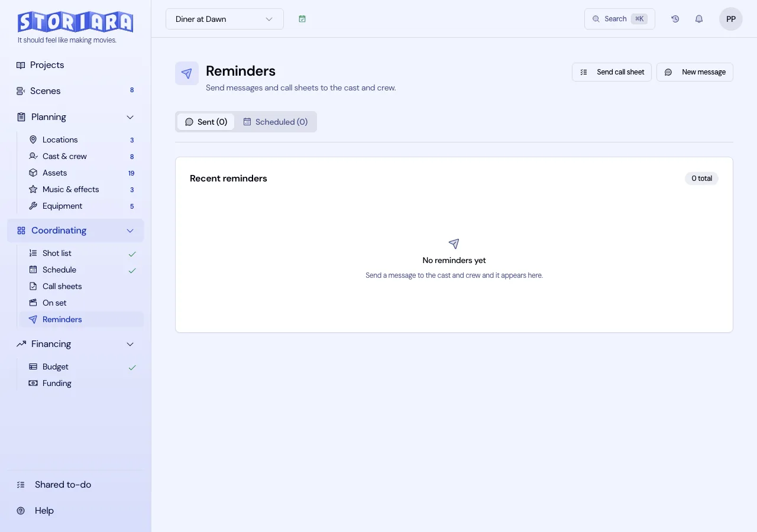Open the Reminders sidebar link
The width and height of the screenshot is (757, 532).
tap(82, 319)
